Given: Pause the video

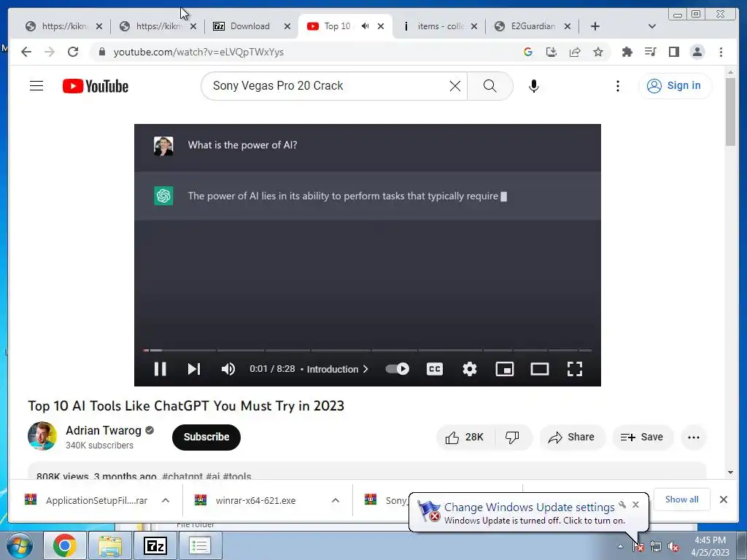Looking at the screenshot, I should coord(160,369).
